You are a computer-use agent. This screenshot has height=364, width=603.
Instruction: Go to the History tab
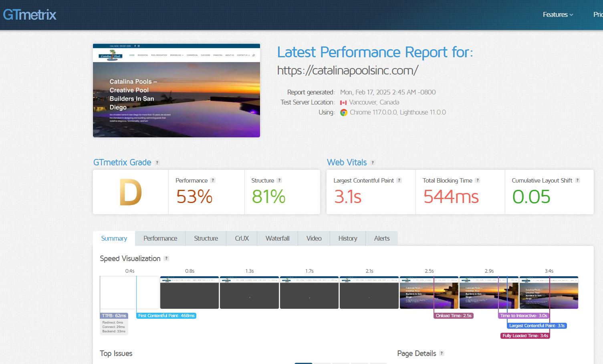pos(348,239)
